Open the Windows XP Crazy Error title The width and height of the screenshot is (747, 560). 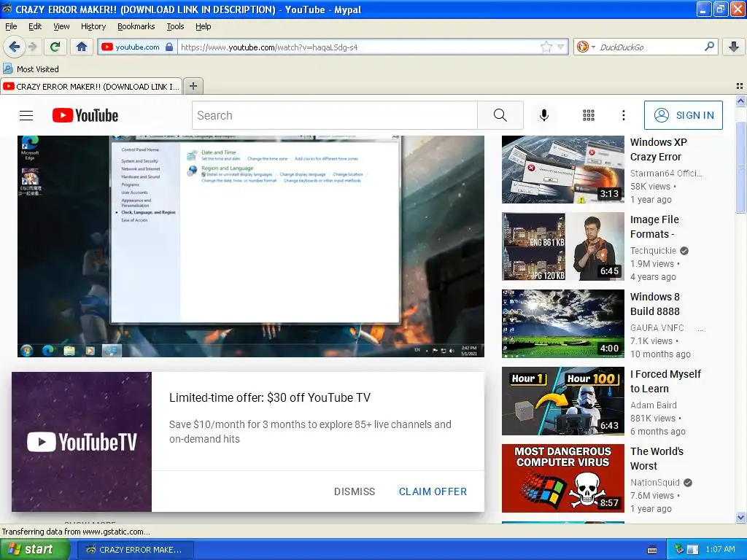[x=659, y=149]
